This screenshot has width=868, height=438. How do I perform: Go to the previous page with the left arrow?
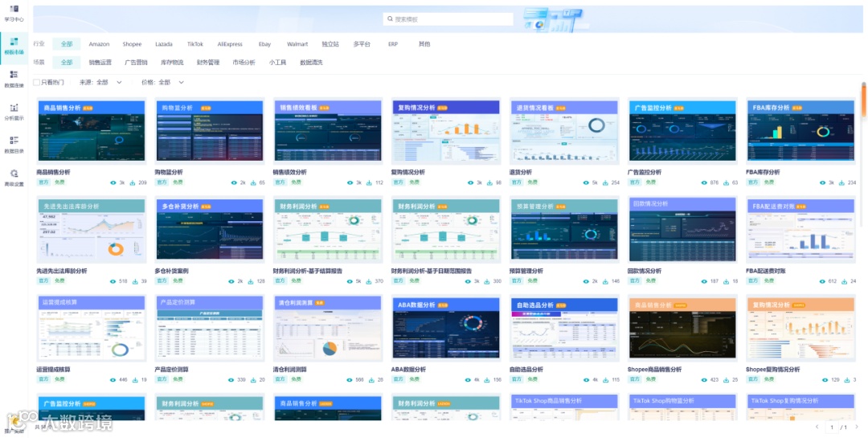pos(817,427)
